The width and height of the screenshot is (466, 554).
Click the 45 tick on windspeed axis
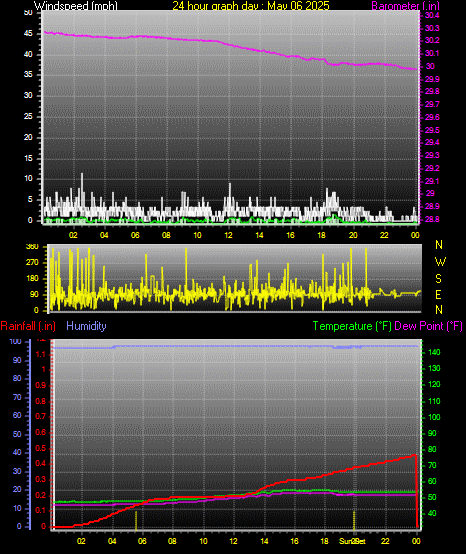[x=28, y=34]
